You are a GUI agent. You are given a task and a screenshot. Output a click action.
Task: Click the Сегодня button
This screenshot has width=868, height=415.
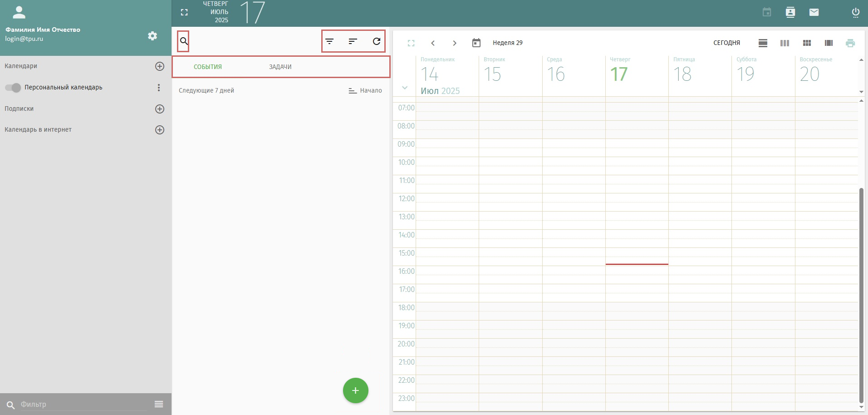point(726,43)
